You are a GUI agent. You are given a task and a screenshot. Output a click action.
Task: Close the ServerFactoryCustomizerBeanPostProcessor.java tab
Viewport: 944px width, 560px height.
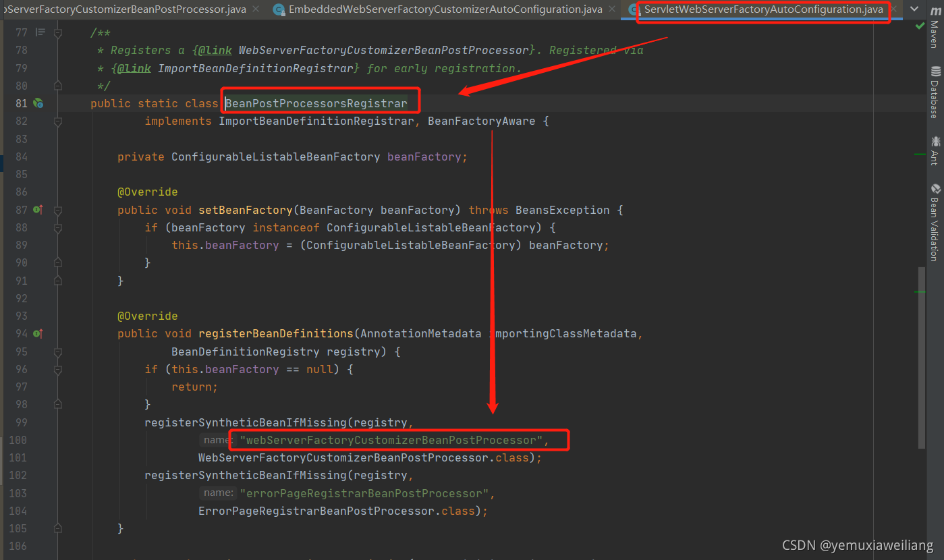pyautogui.click(x=256, y=9)
